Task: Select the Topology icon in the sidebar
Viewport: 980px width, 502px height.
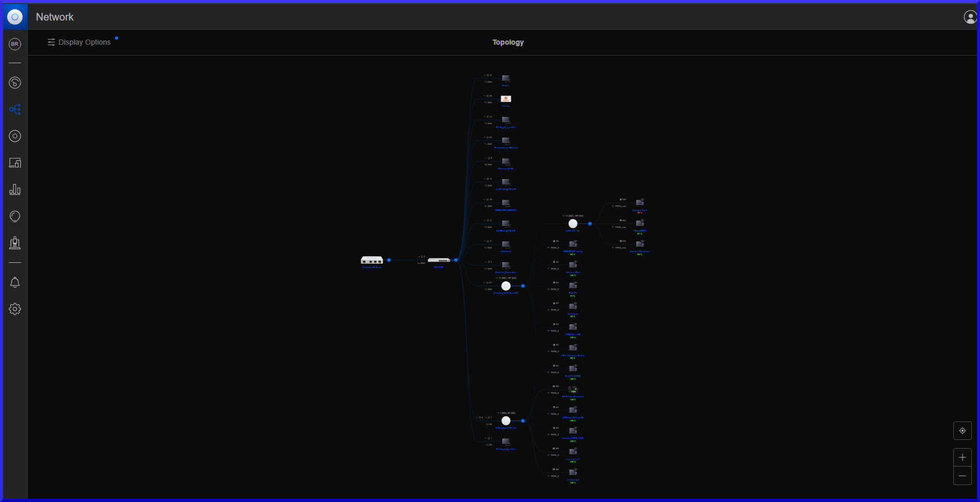Action: pyautogui.click(x=15, y=109)
